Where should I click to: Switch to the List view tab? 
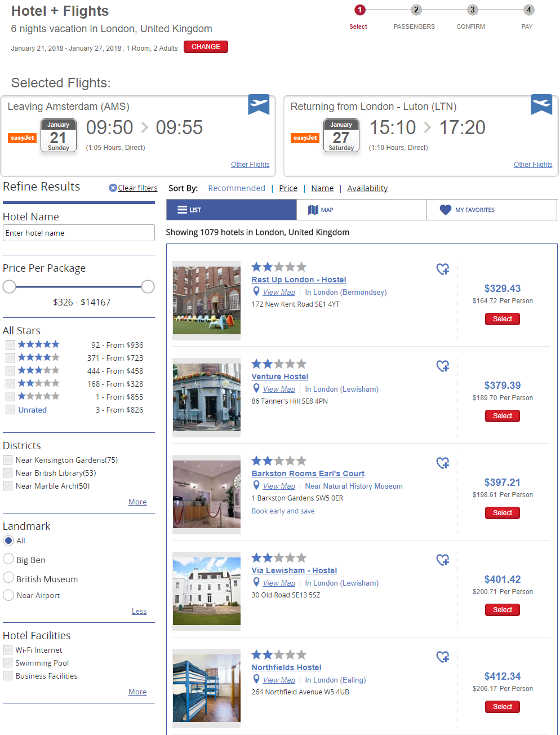click(x=232, y=210)
